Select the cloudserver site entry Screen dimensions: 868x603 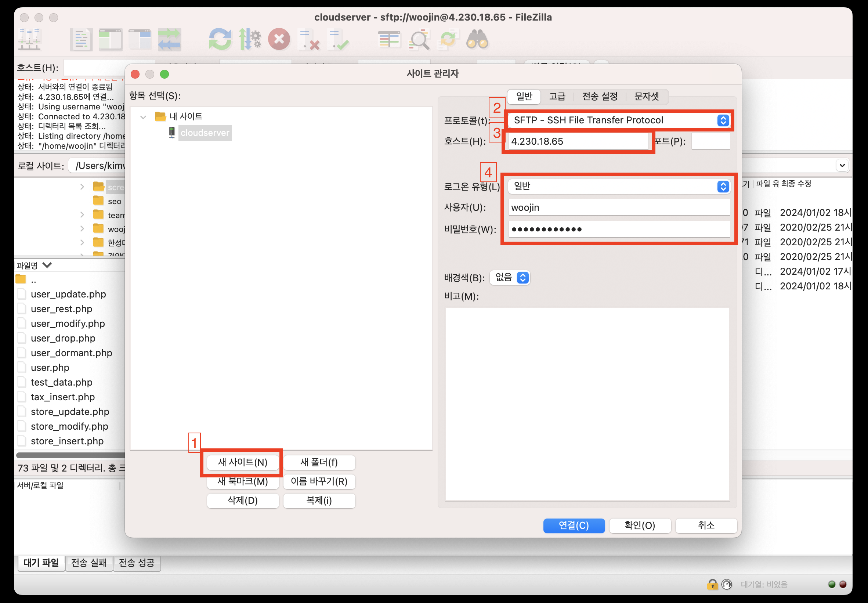click(x=205, y=133)
